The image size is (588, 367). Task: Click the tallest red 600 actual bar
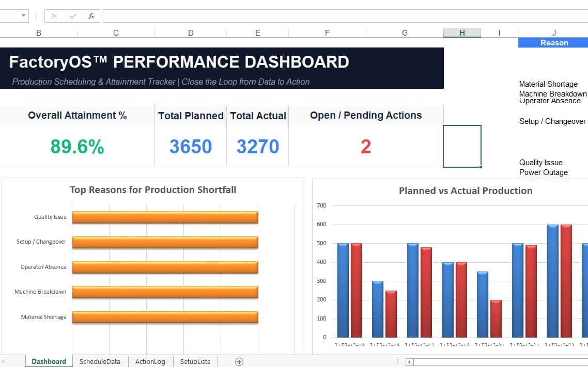pos(566,281)
